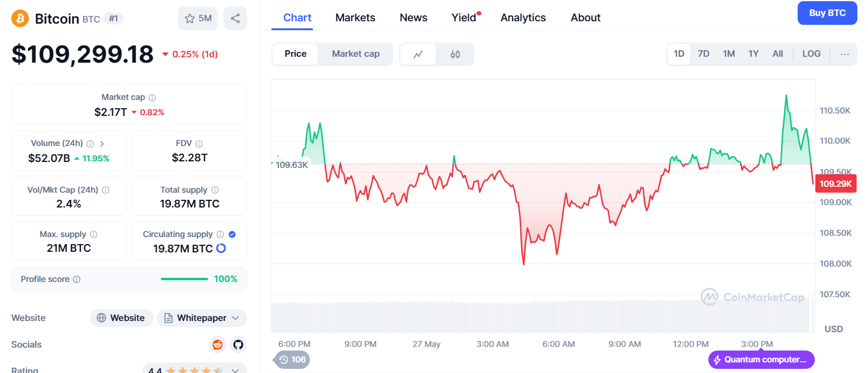
Task: Open the chart more options menu
Action: click(845, 54)
